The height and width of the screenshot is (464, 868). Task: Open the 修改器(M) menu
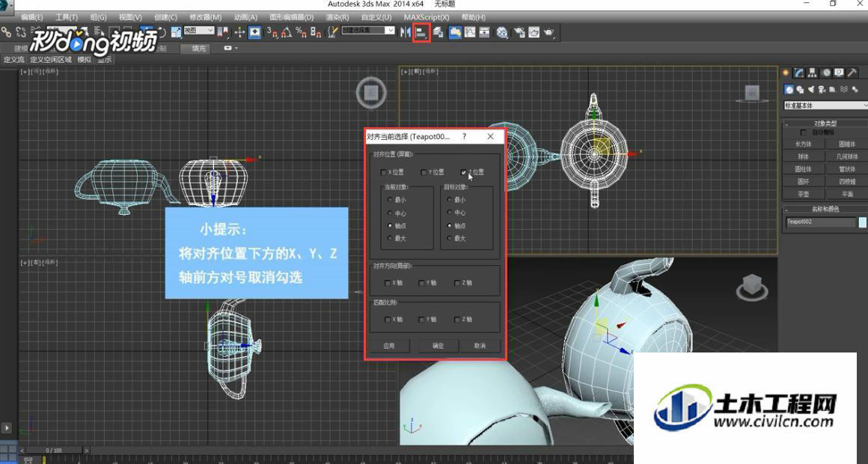205,17
